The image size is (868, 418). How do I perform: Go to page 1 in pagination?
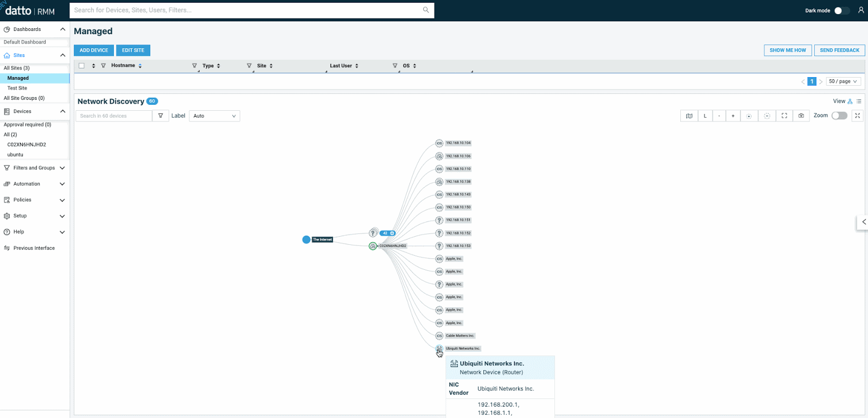812,81
